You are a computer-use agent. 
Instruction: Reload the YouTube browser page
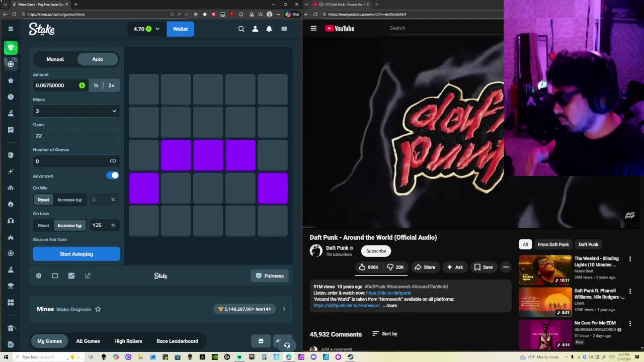click(x=315, y=14)
